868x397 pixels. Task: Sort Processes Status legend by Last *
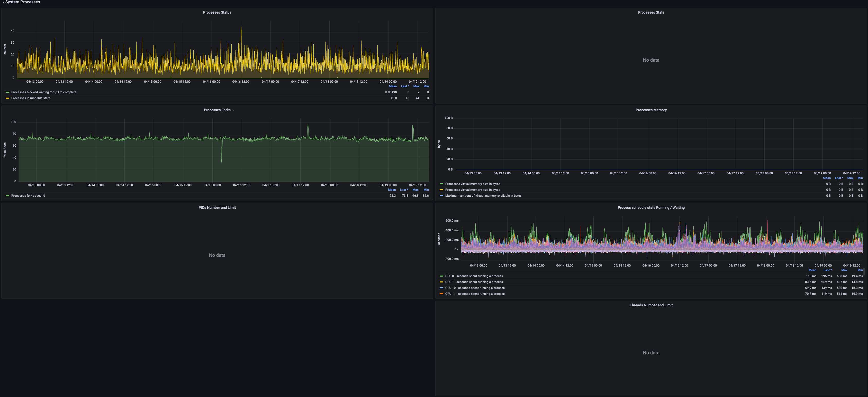click(x=405, y=87)
